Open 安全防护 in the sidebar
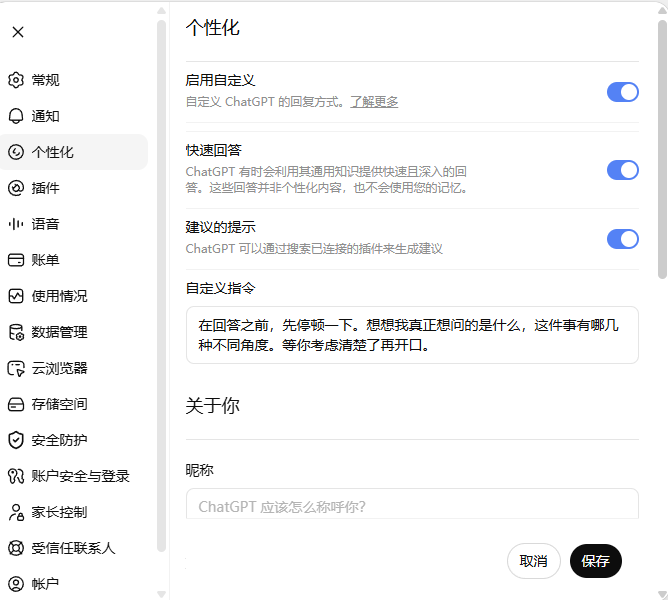 click(74, 440)
